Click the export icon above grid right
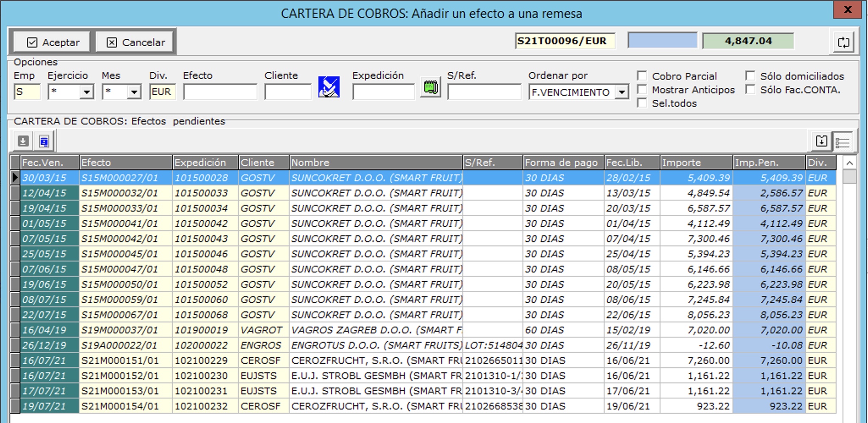 click(x=821, y=141)
